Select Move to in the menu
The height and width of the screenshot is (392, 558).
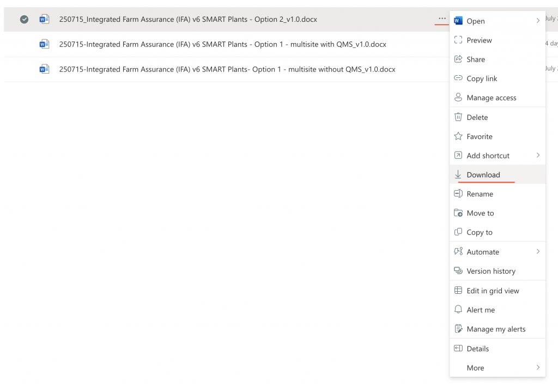480,213
